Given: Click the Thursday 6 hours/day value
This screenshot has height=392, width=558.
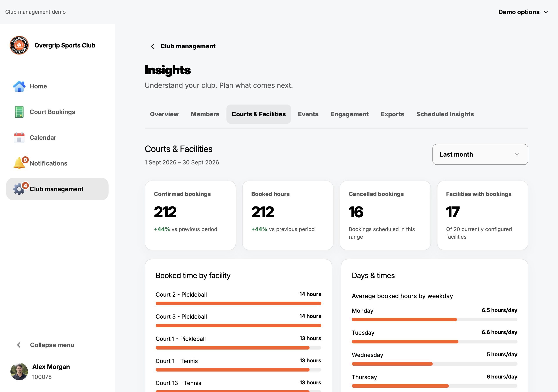Looking at the screenshot, I should (x=502, y=377).
